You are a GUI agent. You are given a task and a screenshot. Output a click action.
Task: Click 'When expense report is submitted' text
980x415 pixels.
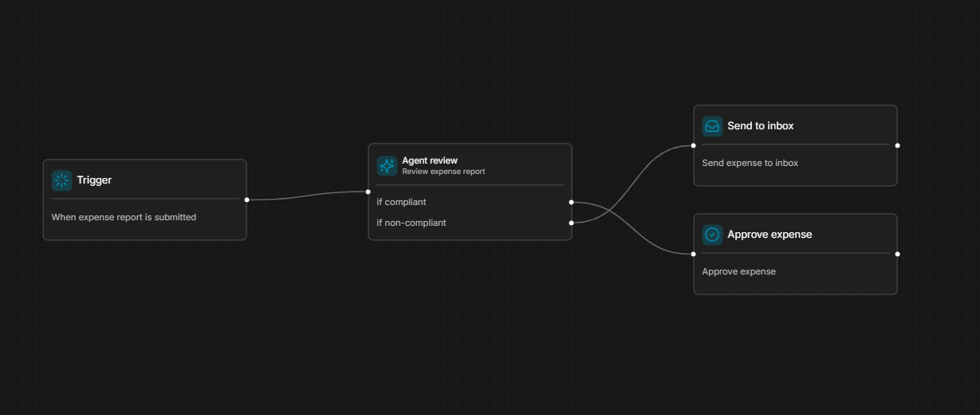(124, 217)
